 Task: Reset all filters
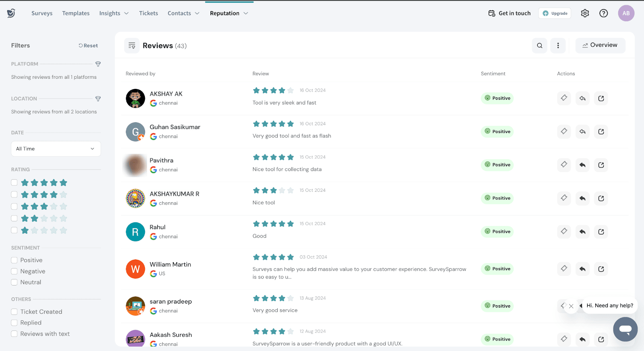pos(88,46)
